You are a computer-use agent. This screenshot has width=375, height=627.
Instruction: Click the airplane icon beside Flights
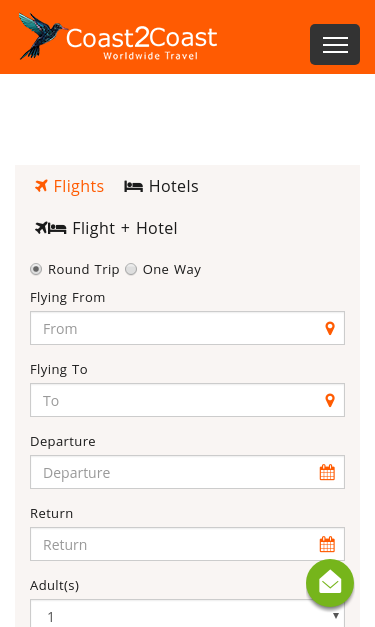tap(41, 186)
